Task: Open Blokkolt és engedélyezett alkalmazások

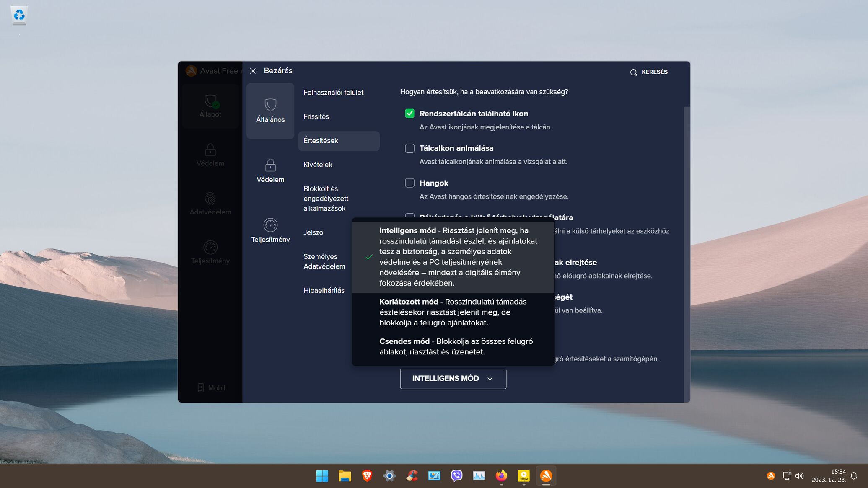Action: click(326, 199)
